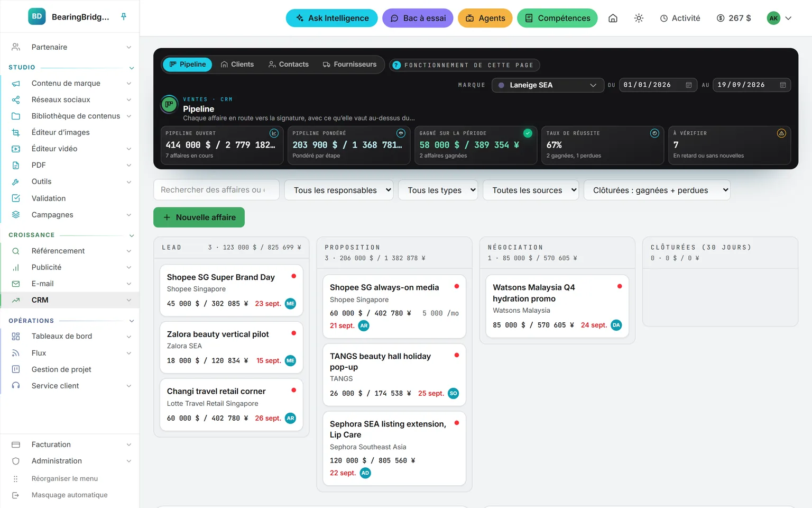This screenshot has width=812, height=508.
Task: Open the Laneige SEA brand dropdown
Action: pyautogui.click(x=548, y=85)
